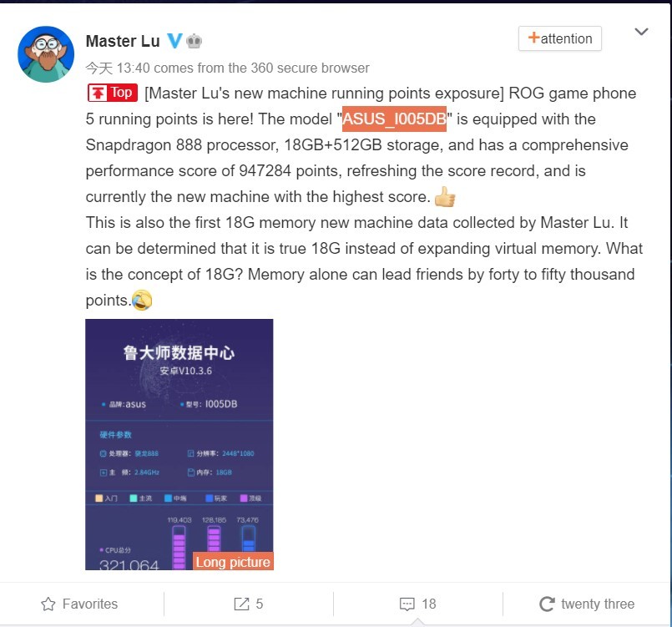Open the 18 comments section
The height and width of the screenshot is (627, 672).
[417, 604]
